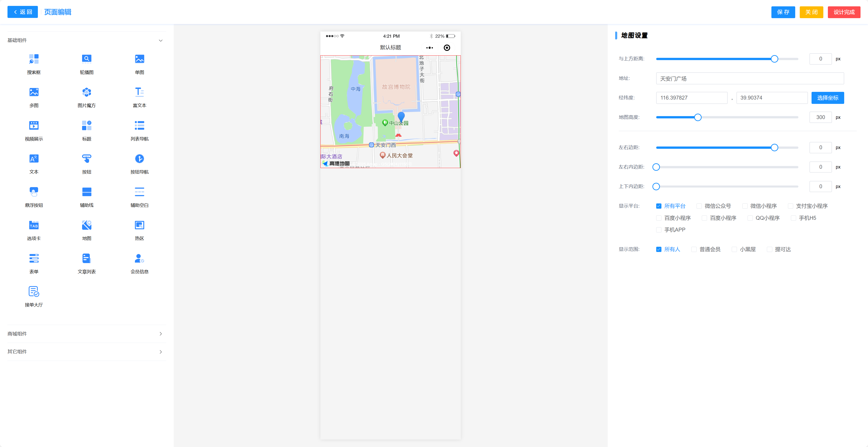
Task: Enable the 微信小程序 checkbox
Action: (745, 206)
